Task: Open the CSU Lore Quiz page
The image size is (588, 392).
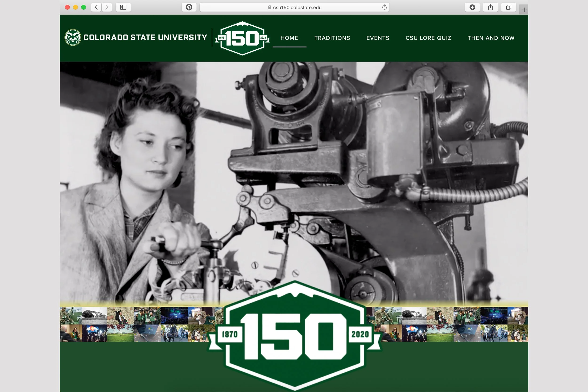Action: (428, 38)
